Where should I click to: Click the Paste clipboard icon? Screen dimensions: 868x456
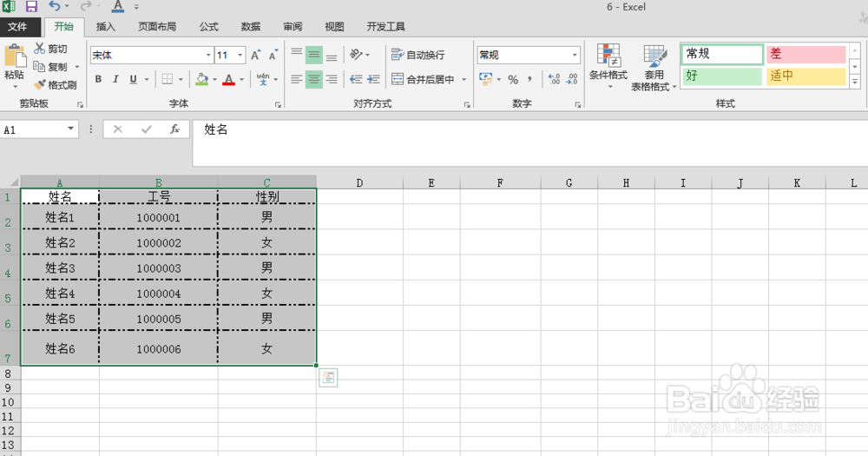click(x=15, y=56)
